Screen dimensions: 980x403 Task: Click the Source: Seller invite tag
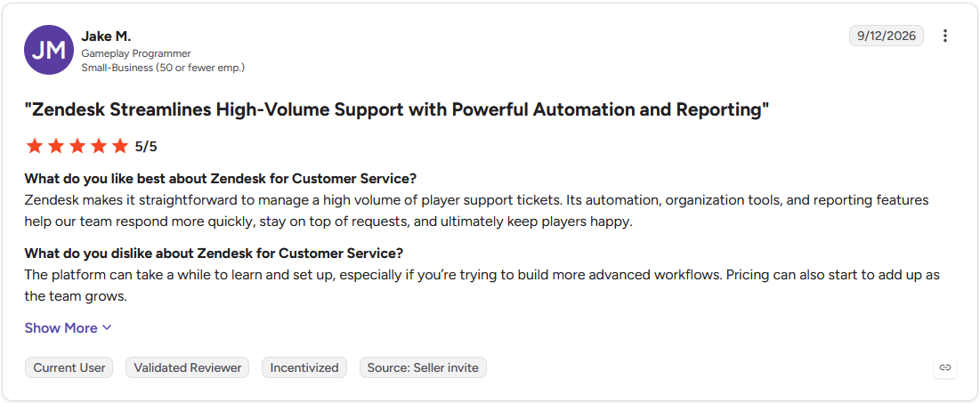click(x=423, y=368)
